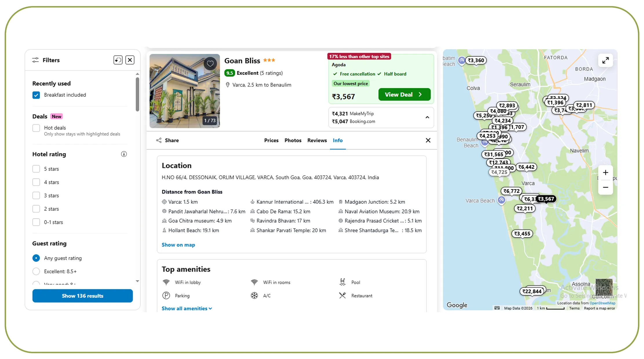Click the keyboard shortcuts icon on map
Screen dimensions: 644x359
coord(497,308)
